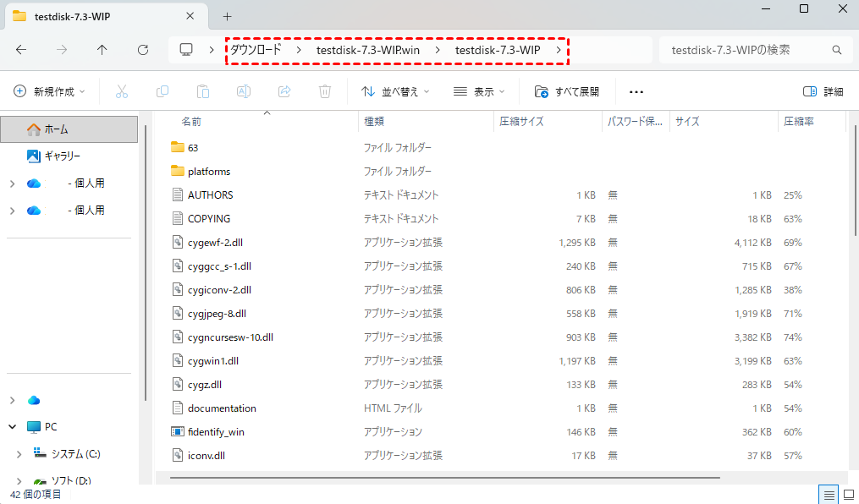The image size is (859, 504).
Task: Refresh the current folder view
Action: pos(143,50)
